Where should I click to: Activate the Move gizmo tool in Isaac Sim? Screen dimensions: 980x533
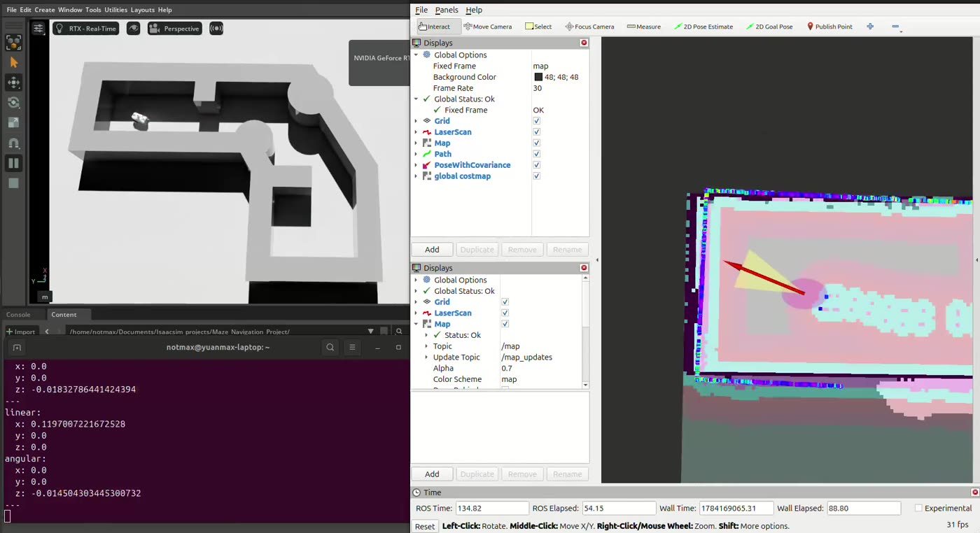(13, 83)
